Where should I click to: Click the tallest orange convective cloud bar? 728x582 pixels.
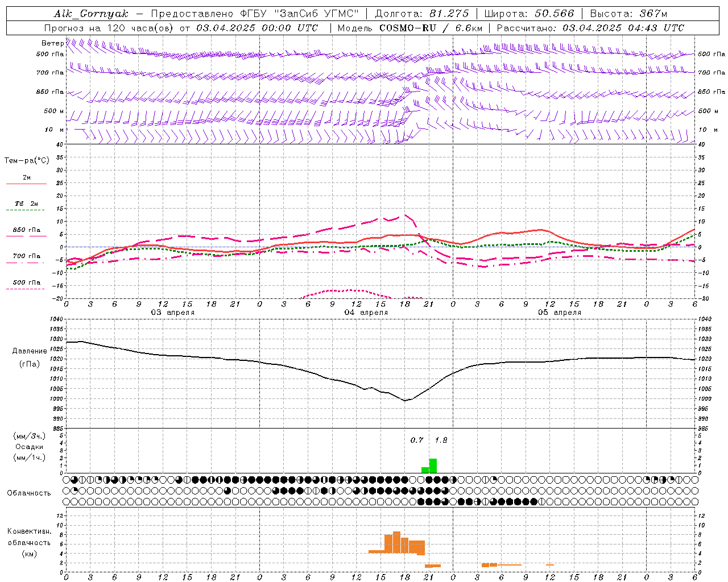396,542
